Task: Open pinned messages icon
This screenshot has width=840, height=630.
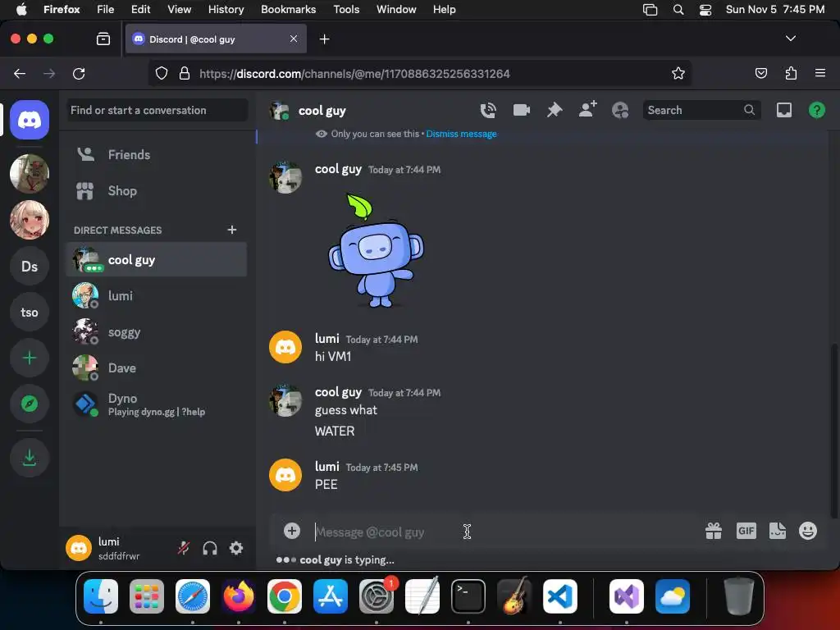Action: click(555, 111)
